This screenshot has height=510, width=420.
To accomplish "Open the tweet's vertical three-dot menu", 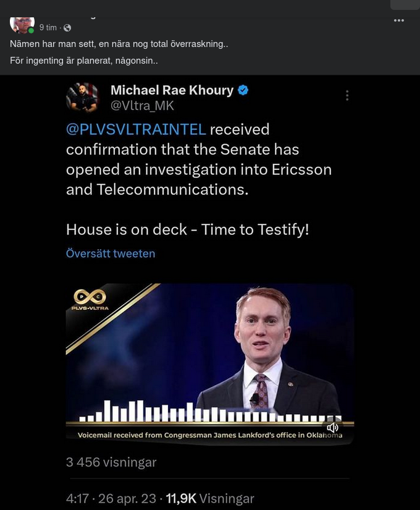I will point(346,95).
